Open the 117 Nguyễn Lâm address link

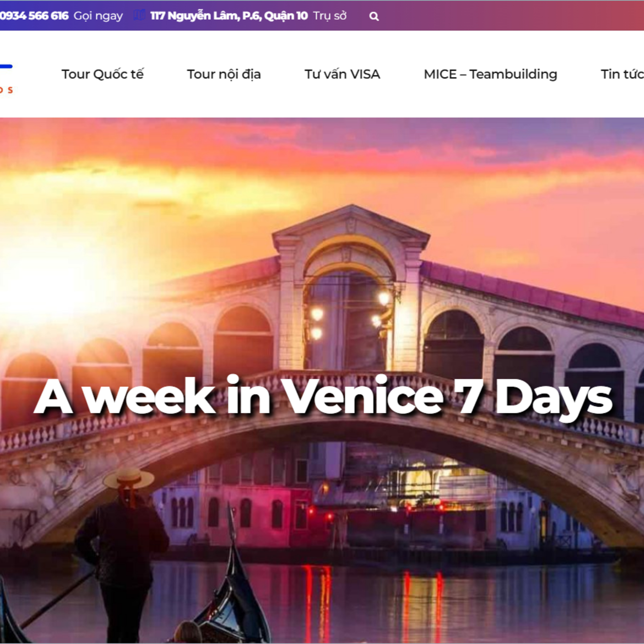(229, 16)
